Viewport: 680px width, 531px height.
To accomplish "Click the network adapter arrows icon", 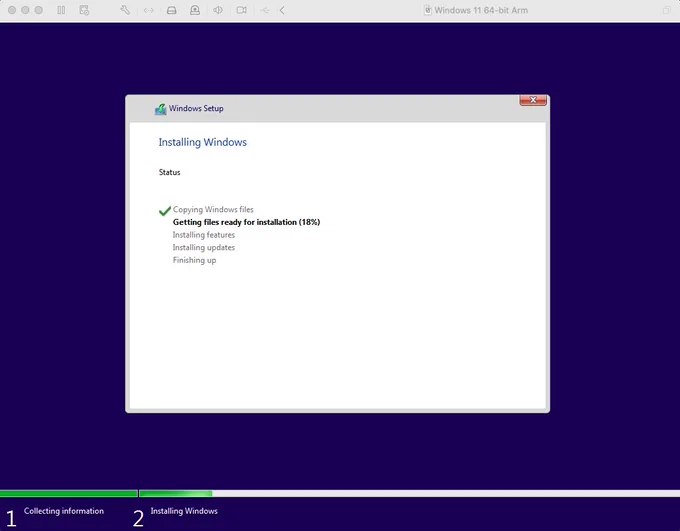I will (x=149, y=10).
